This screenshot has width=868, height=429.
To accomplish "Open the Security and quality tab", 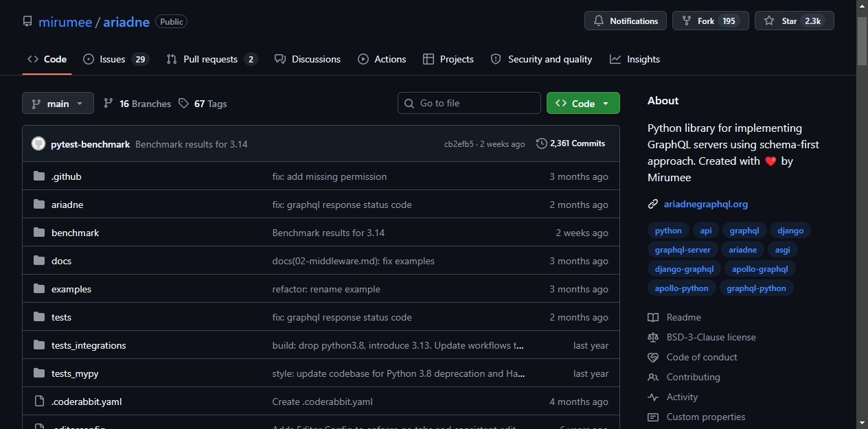I will point(541,59).
